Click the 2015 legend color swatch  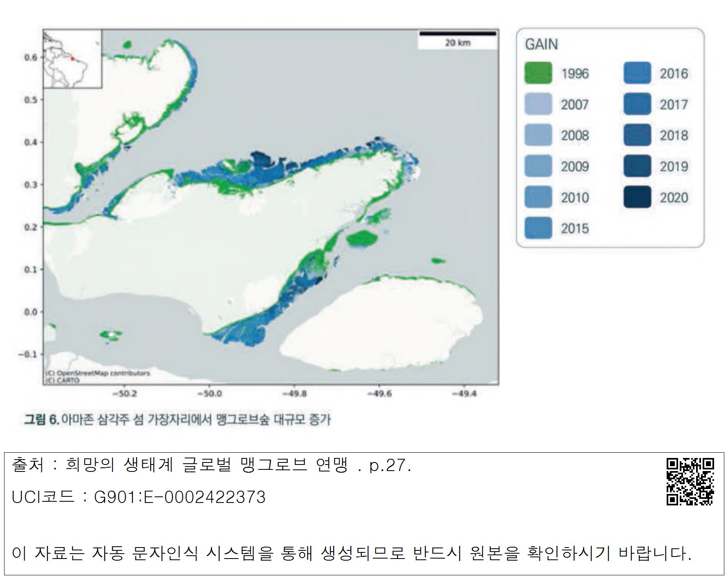(538, 228)
